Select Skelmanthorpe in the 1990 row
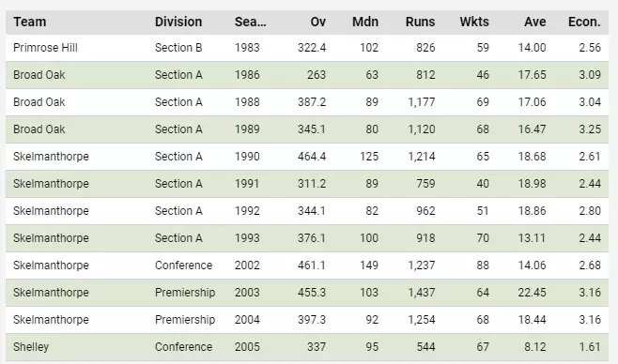This screenshot has width=618, height=364. coord(51,157)
